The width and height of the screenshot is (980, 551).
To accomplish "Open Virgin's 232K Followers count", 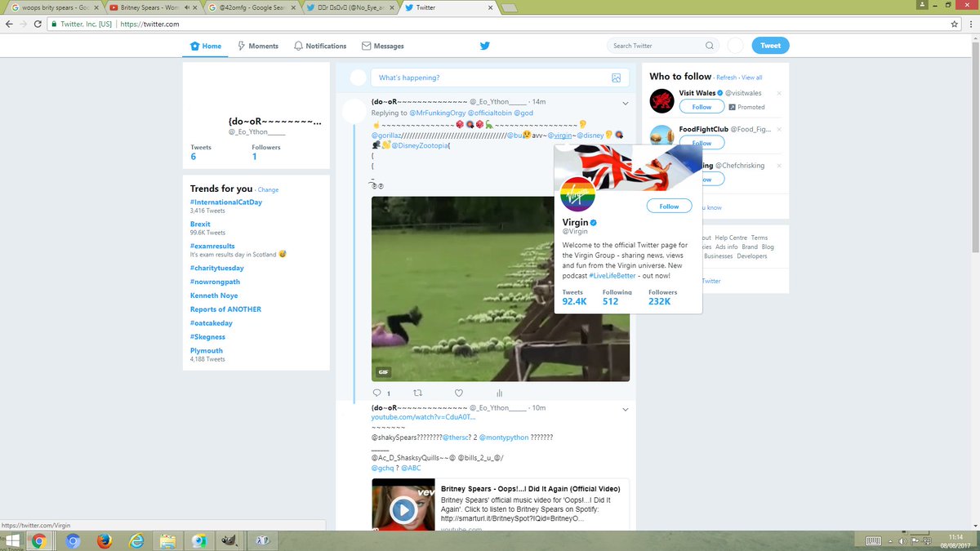I will click(662, 297).
